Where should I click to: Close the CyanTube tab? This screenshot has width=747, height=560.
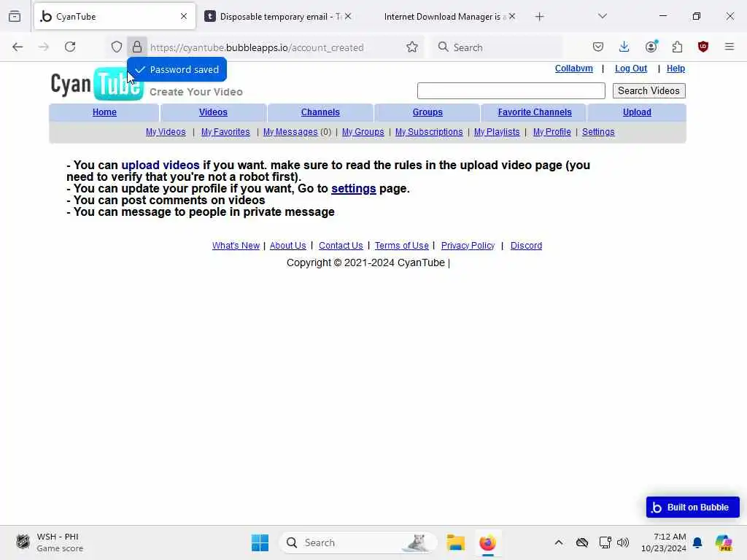(x=184, y=16)
